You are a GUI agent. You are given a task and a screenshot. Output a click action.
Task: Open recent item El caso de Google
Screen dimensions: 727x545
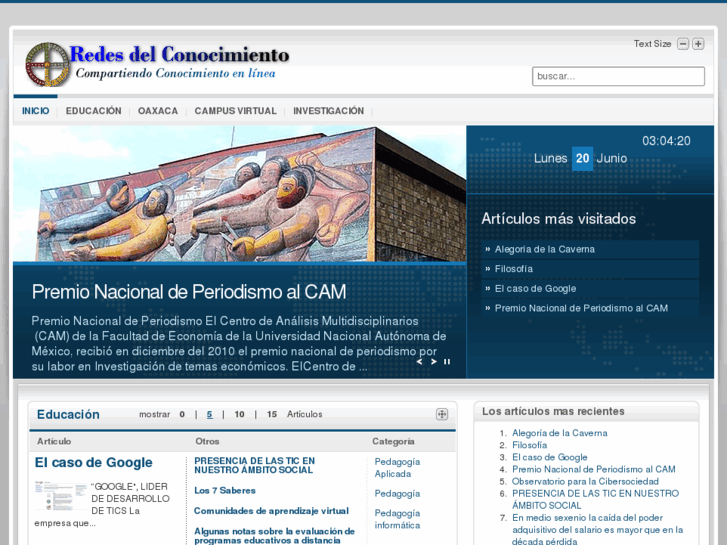[x=549, y=457]
